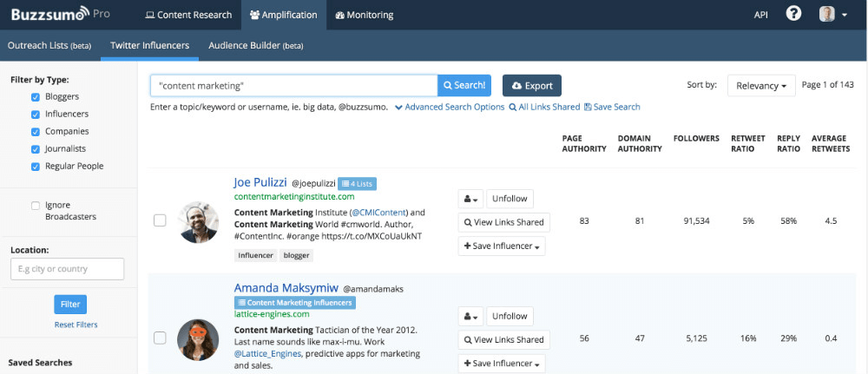This screenshot has width=868, height=374.
Task: Click the magnifier Search! button
Action: click(464, 85)
